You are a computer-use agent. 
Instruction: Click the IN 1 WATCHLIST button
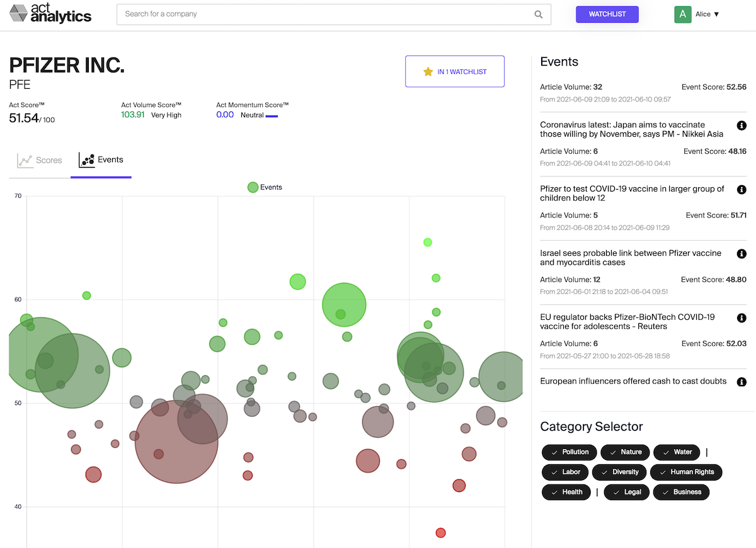pos(455,72)
